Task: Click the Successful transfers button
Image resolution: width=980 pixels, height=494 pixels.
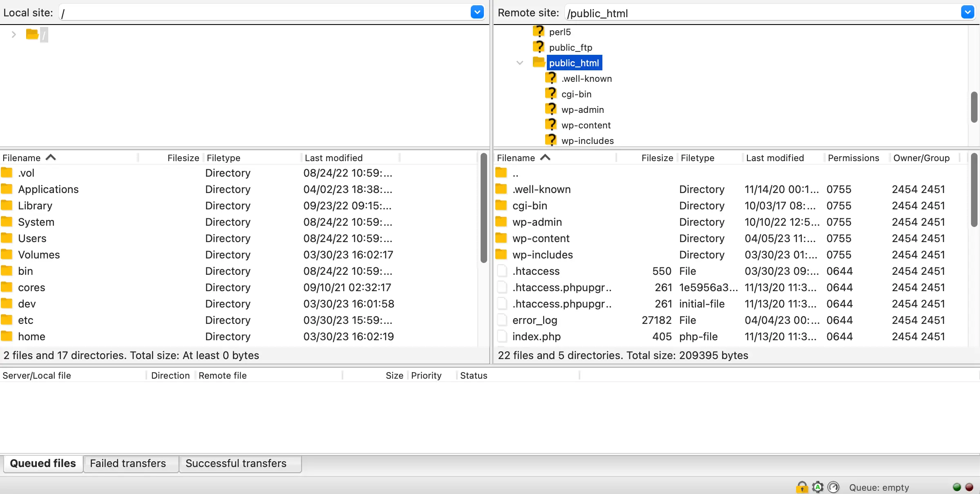Action: [235, 463]
